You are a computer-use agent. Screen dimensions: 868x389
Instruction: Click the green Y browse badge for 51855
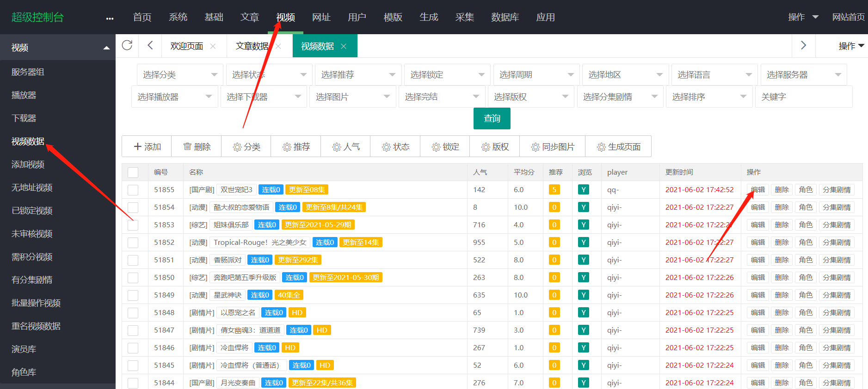click(x=584, y=189)
